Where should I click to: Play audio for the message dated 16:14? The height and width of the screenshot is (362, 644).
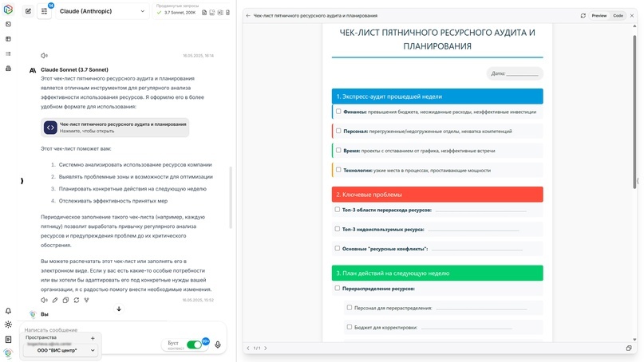(44, 55)
